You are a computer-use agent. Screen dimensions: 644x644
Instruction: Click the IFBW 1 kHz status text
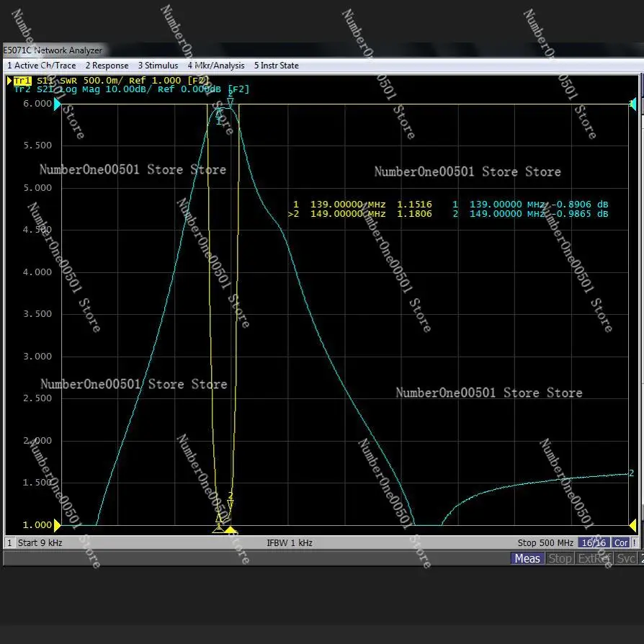tap(290, 543)
